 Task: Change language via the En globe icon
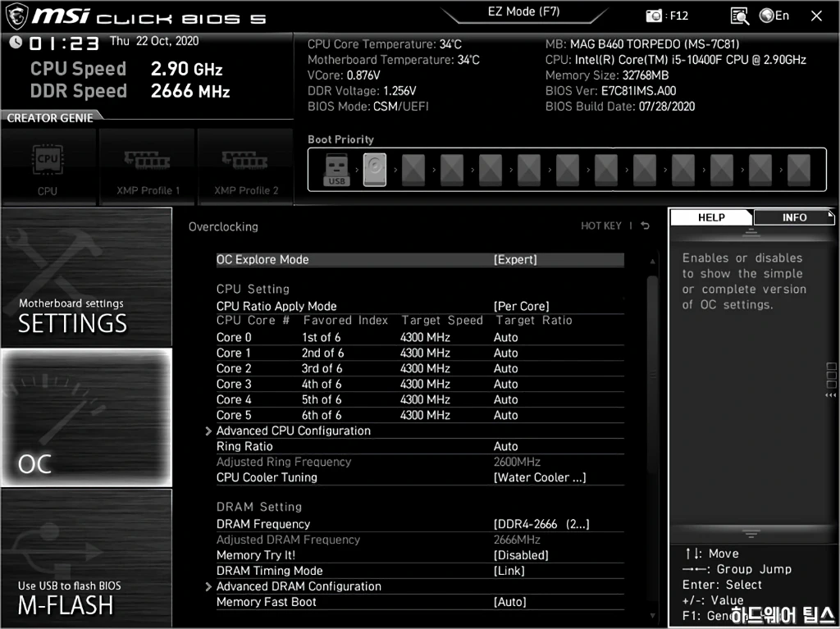pos(774,16)
